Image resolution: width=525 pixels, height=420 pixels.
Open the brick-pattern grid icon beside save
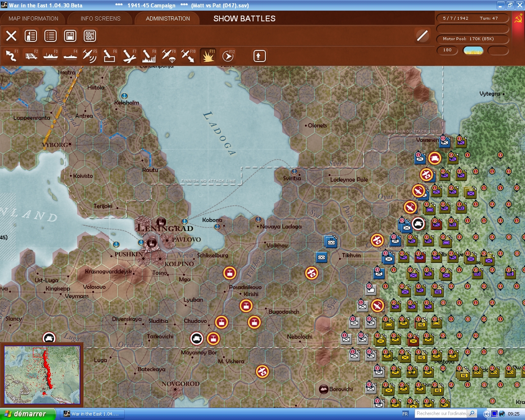click(90, 36)
